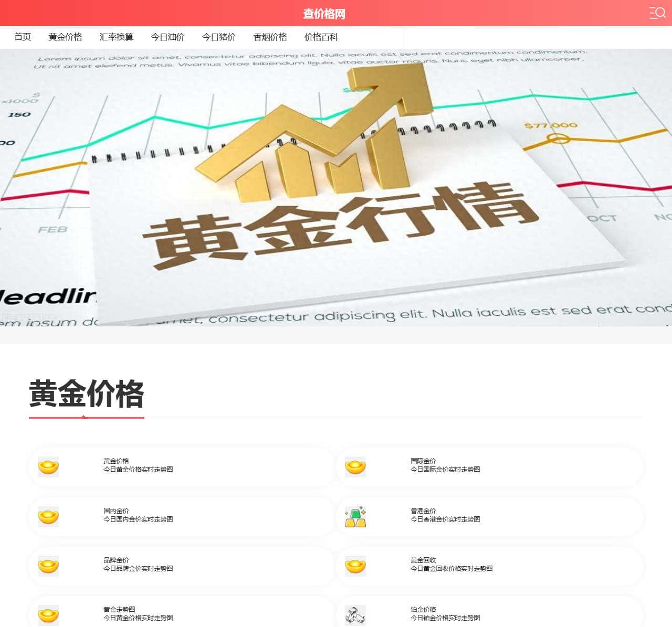Click the gold ingot icon beside 黄金价格

48,467
